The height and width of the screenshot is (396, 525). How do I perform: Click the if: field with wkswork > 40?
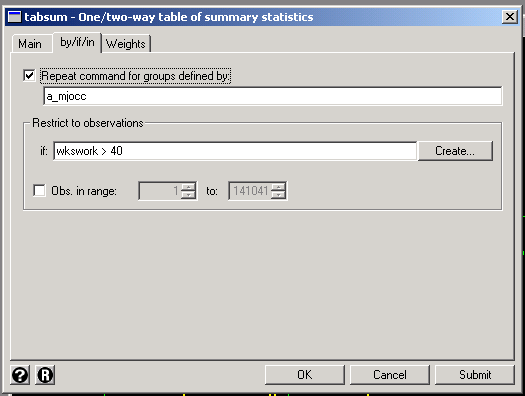(235, 151)
